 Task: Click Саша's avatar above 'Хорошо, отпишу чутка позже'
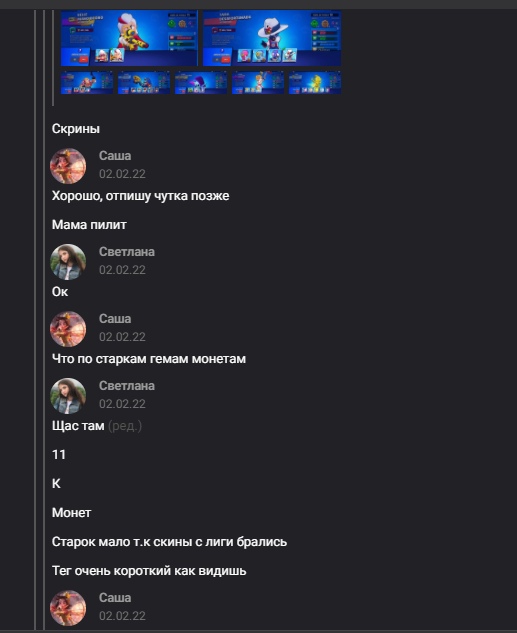coord(68,166)
